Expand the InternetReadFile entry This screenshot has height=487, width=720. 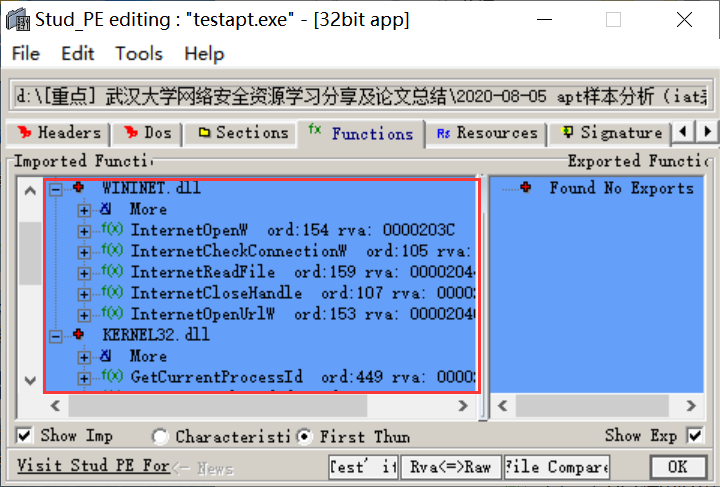tap(84, 273)
